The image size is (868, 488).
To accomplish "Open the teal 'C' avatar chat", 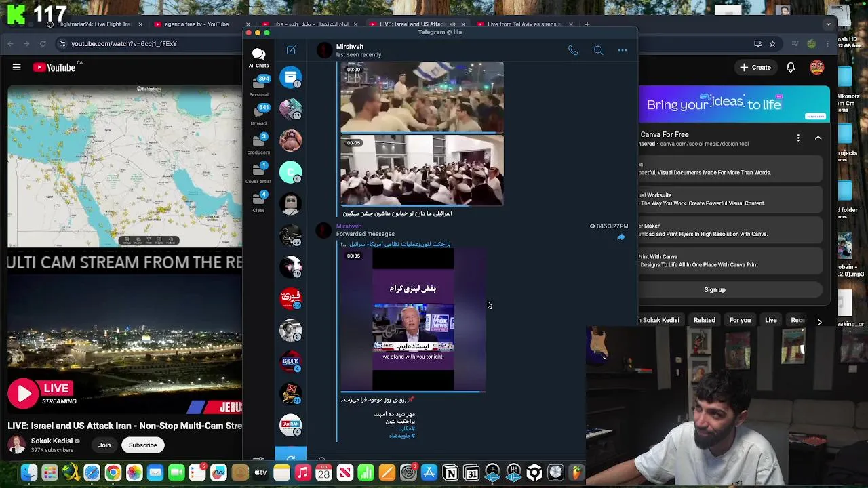I will pyautogui.click(x=290, y=172).
